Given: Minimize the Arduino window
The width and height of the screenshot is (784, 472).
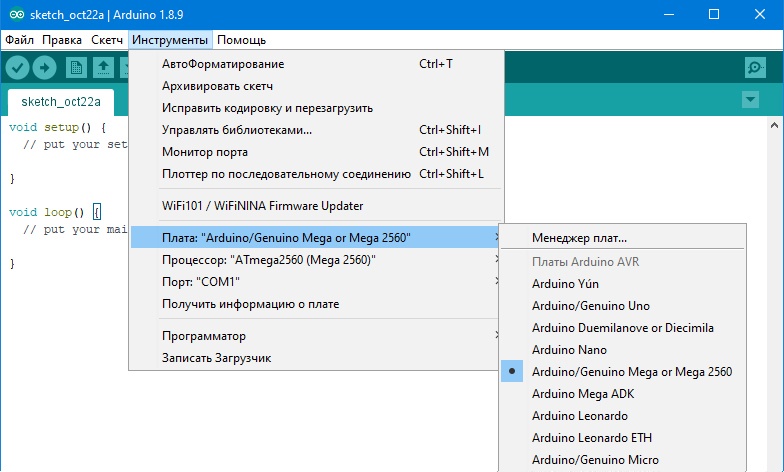Looking at the screenshot, I should [668, 14].
